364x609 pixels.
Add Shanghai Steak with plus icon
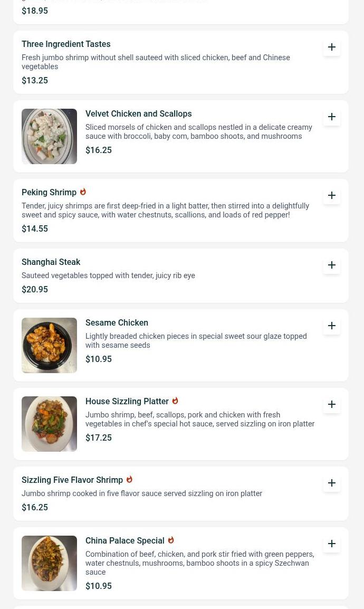[x=331, y=265]
